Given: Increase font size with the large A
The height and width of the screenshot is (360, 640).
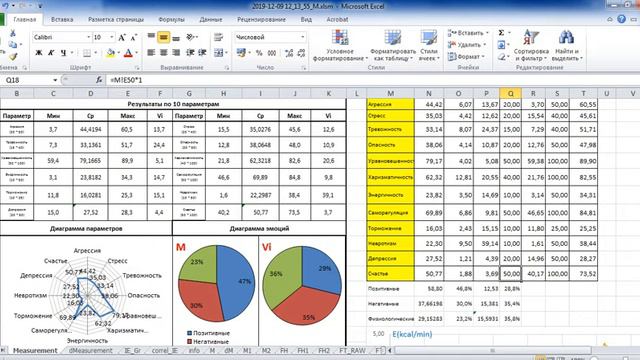Looking at the screenshot, I should (122, 38).
